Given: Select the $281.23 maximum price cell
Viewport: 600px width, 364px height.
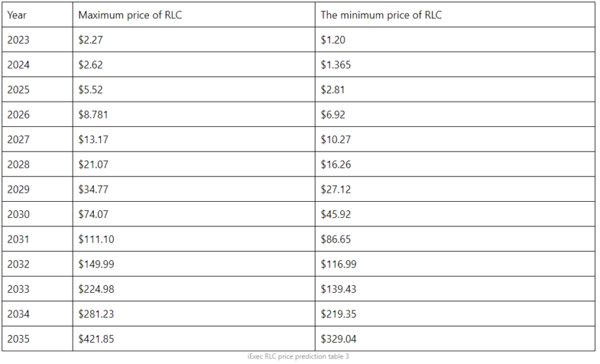Looking at the screenshot, I should point(194,313).
